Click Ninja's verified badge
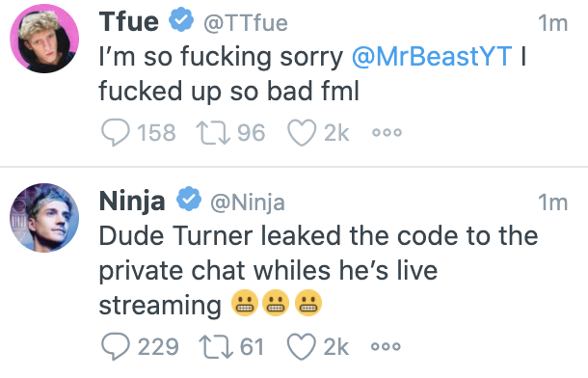Image resolution: width=588 pixels, height=378 pixels. click(189, 199)
